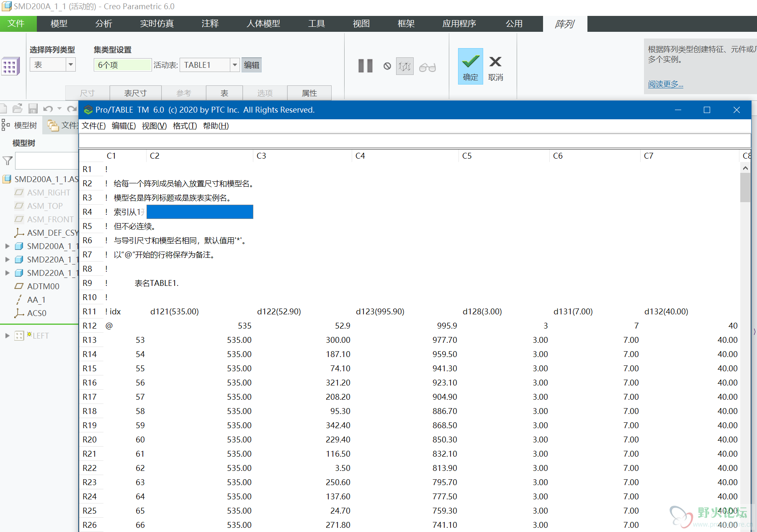Open the 视图 ribbon tab
Viewport: 757px width, 532px height.
point(361,24)
